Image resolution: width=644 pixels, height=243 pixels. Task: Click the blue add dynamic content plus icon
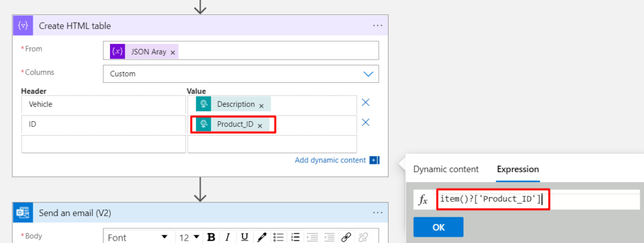click(x=374, y=160)
